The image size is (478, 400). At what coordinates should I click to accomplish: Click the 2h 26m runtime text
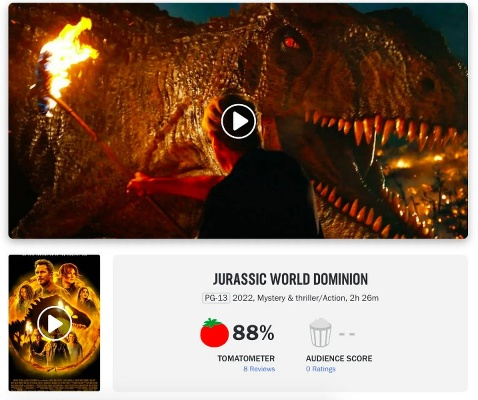pyautogui.click(x=364, y=298)
